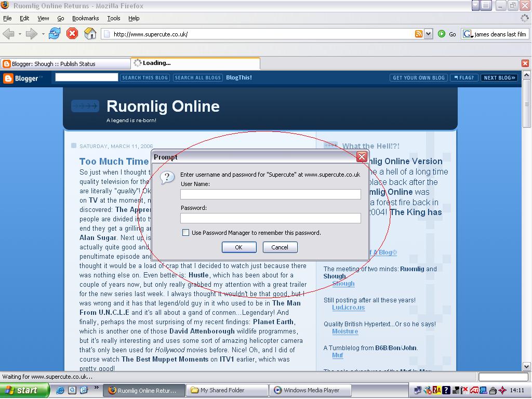Viewport: 532px width, 399px height.
Task: Click the question mark icon in Prompt
Action: click(167, 177)
